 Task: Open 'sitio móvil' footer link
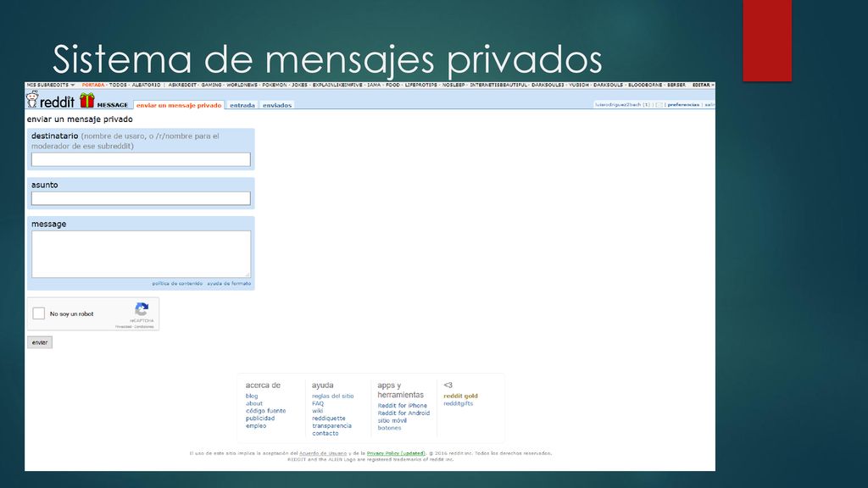[x=392, y=420]
